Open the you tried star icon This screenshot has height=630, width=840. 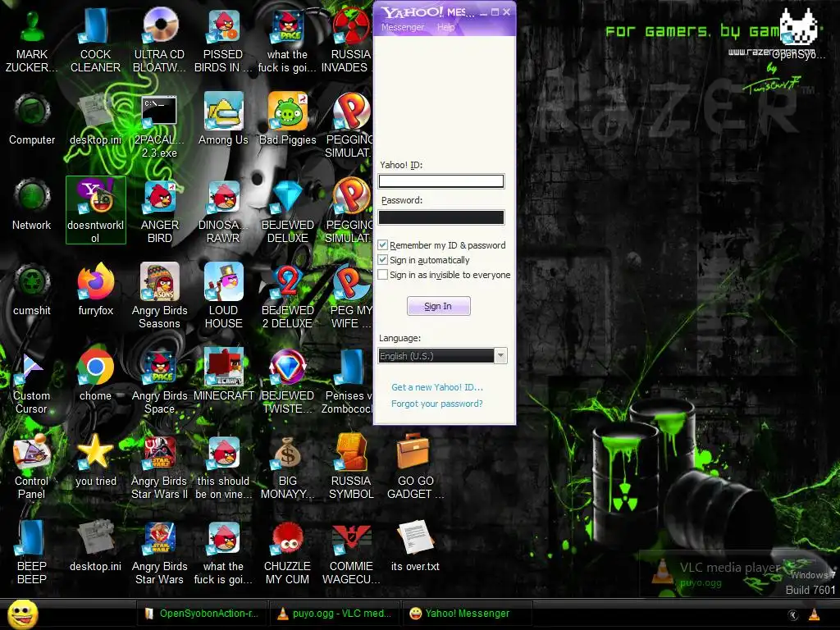tap(96, 453)
